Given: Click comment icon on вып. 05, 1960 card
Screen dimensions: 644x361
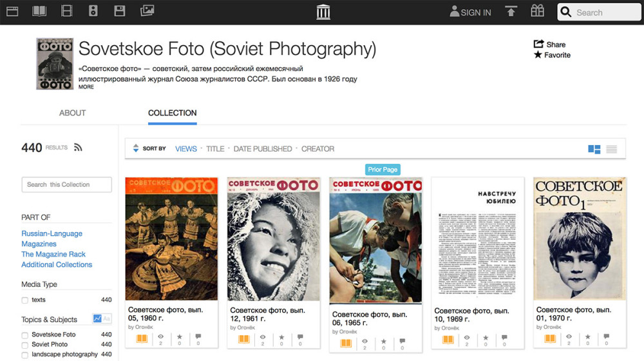Looking at the screenshot, I should click(198, 337).
